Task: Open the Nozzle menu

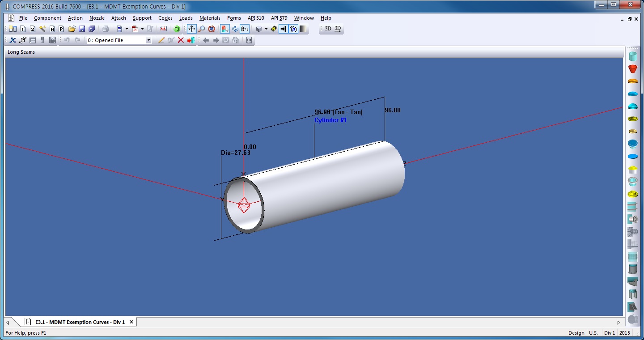Action: point(97,18)
